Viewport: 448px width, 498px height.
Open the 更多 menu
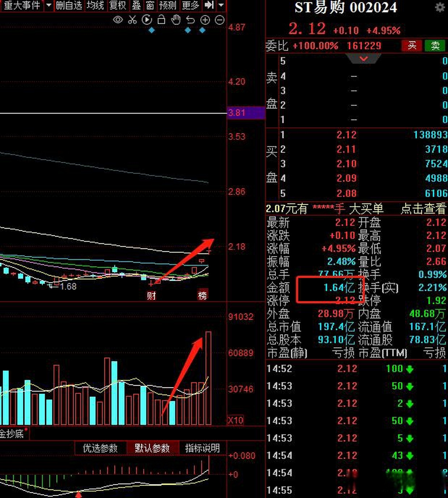point(190,5)
